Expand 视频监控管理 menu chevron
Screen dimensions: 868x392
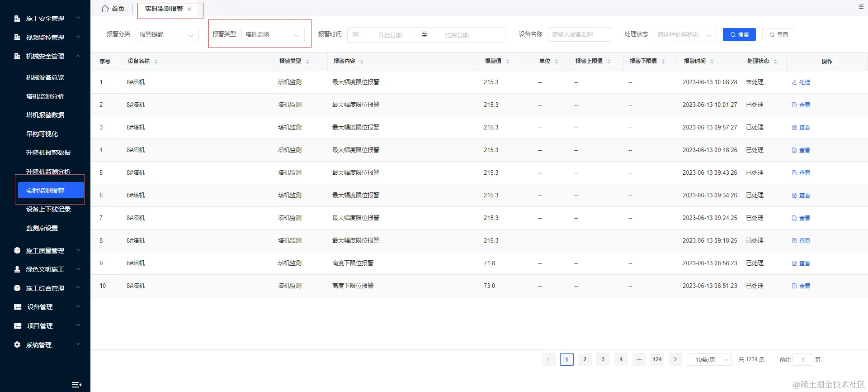point(78,37)
